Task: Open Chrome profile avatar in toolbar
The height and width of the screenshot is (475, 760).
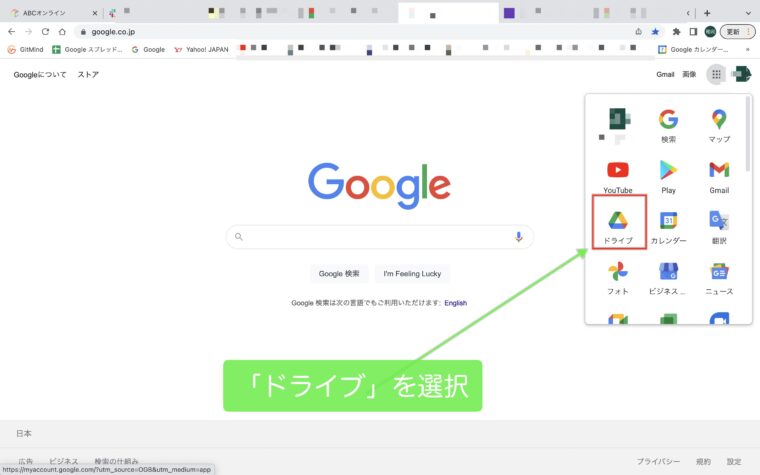Action: (710, 32)
